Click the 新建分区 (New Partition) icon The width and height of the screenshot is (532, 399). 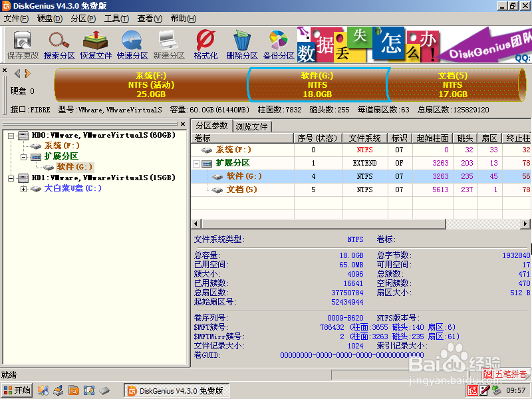tap(170, 47)
